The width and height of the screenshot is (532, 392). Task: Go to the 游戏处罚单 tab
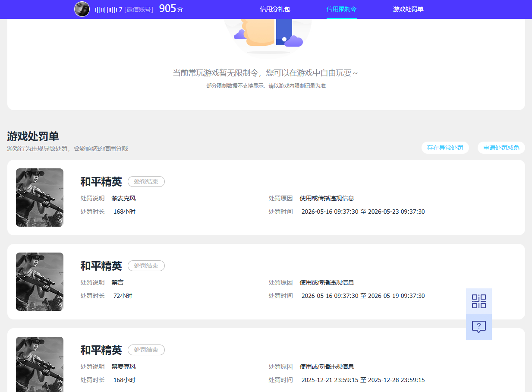pos(408,9)
